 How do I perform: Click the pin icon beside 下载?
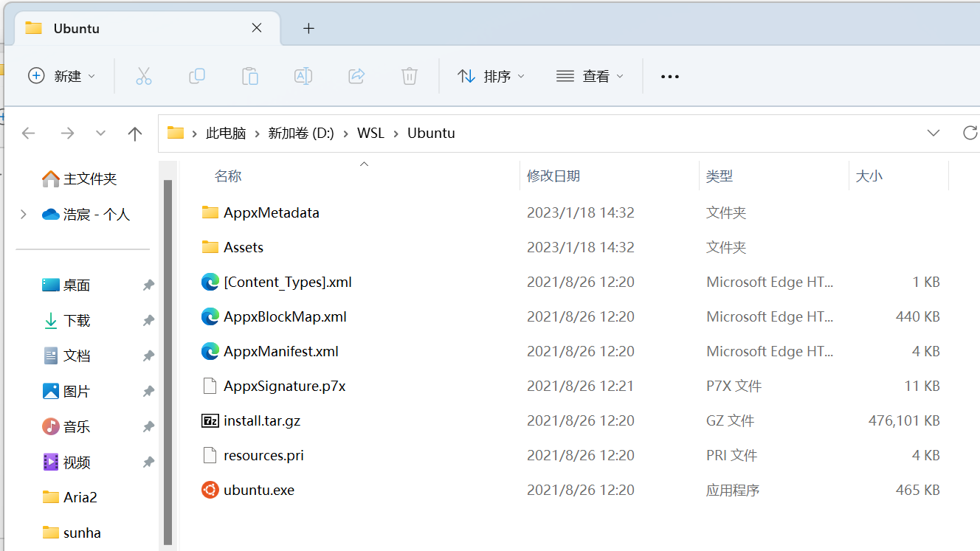(148, 320)
